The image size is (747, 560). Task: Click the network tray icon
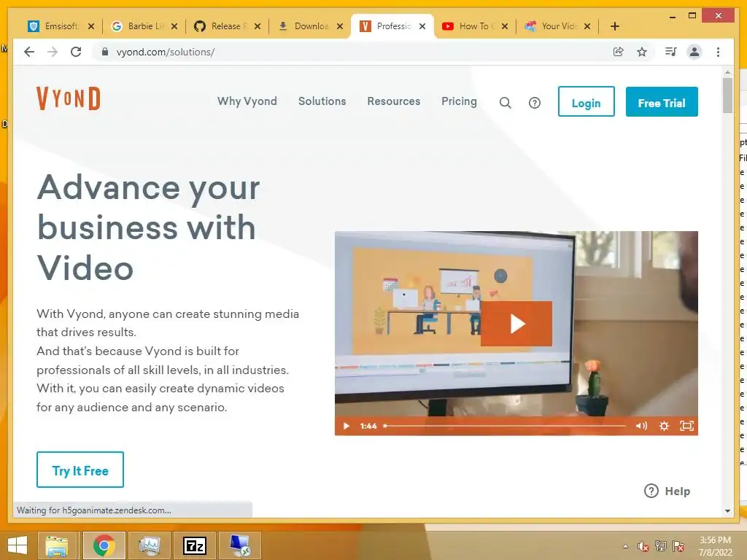coord(661,546)
